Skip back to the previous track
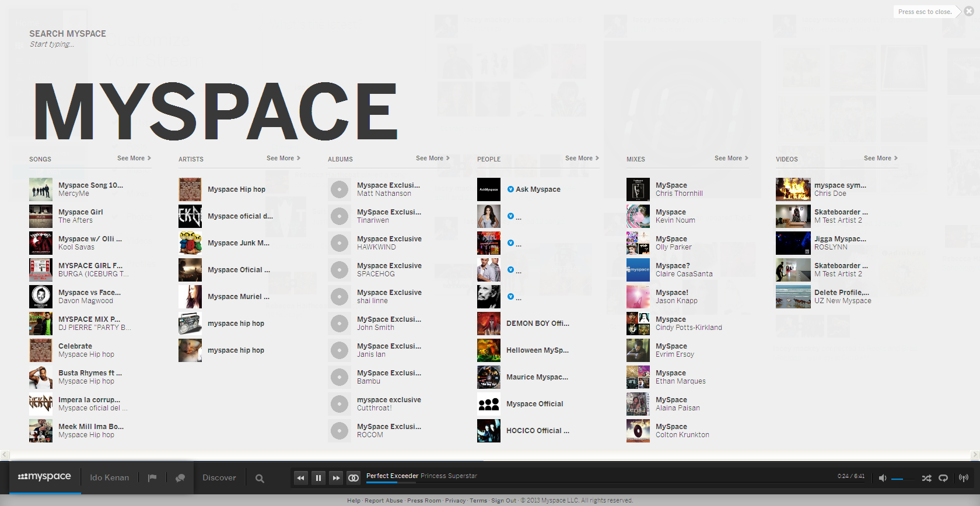This screenshot has width=980, height=506. click(300, 478)
